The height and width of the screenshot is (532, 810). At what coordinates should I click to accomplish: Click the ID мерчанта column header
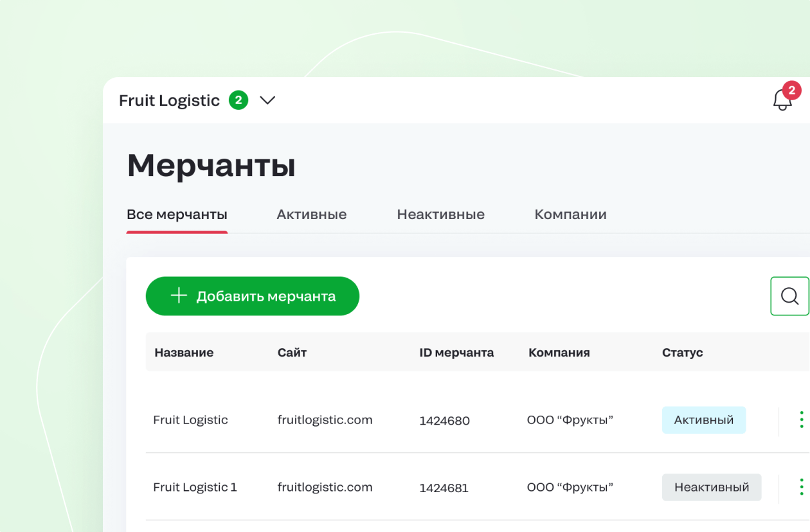click(x=456, y=353)
